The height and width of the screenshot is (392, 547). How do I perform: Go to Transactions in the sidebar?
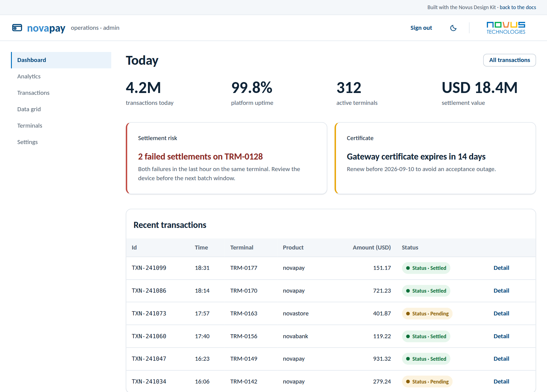coord(61,93)
